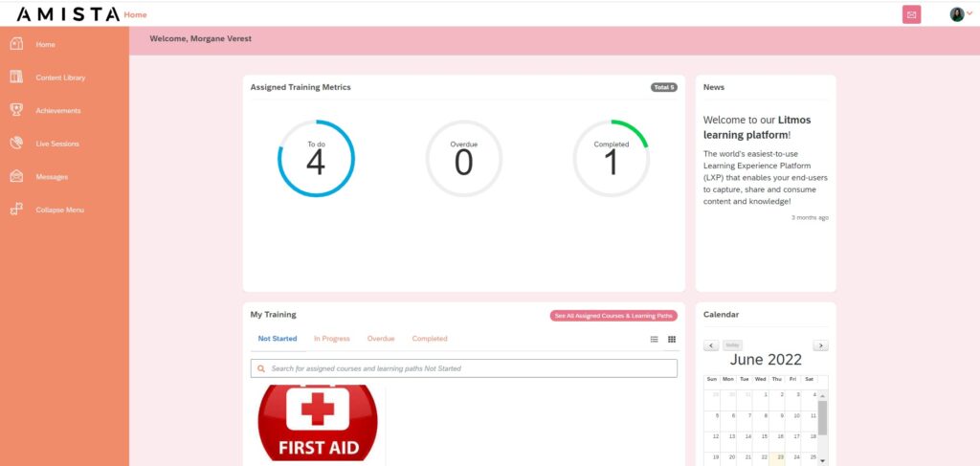The width and height of the screenshot is (980, 466).
Task: Click the AMISTA logo
Action: pos(68,14)
